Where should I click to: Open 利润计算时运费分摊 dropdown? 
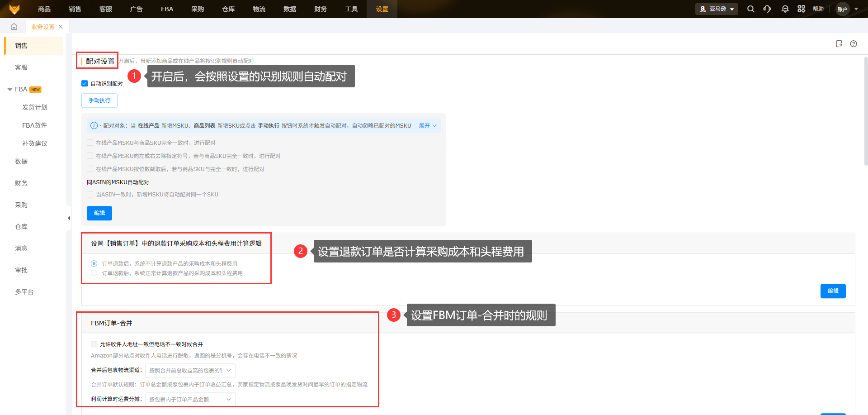(x=190, y=399)
